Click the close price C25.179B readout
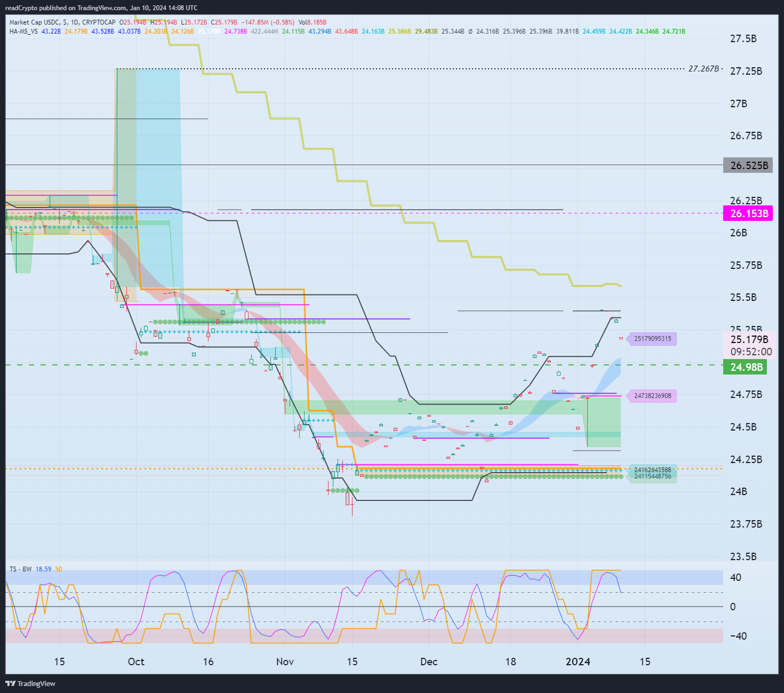 [225, 22]
